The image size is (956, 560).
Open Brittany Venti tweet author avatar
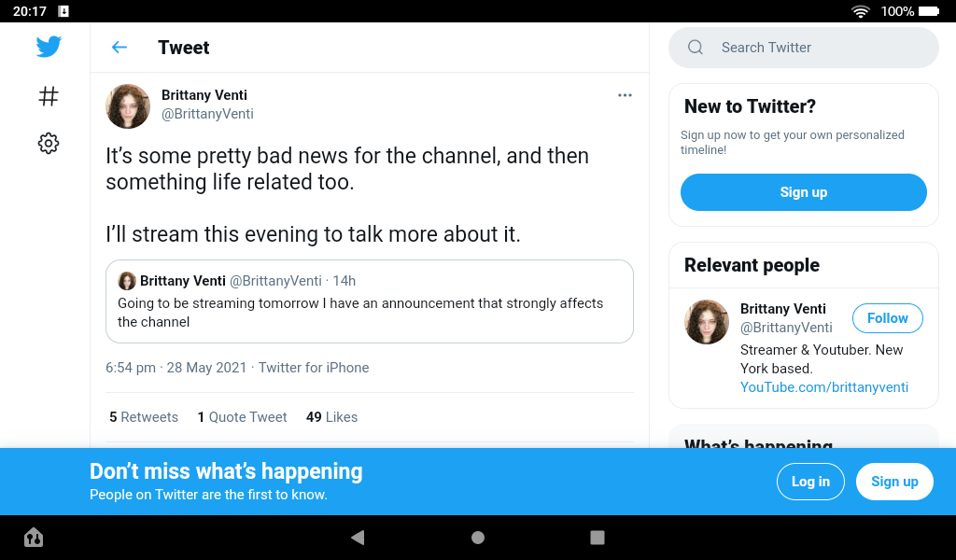pyautogui.click(x=128, y=106)
